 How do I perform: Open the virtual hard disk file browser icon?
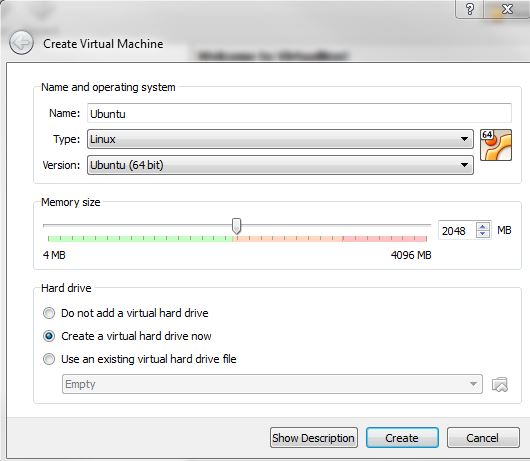[x=500, y=384]
